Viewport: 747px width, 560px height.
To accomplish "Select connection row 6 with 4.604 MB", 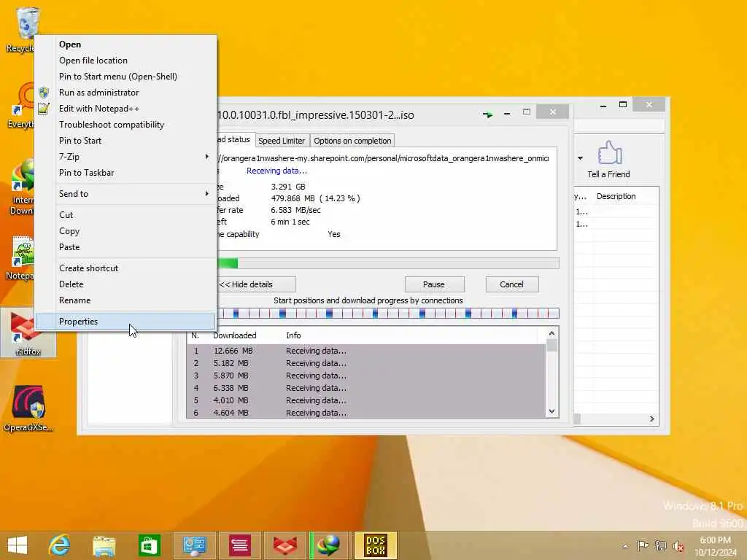I will click(x=366, y=413).
